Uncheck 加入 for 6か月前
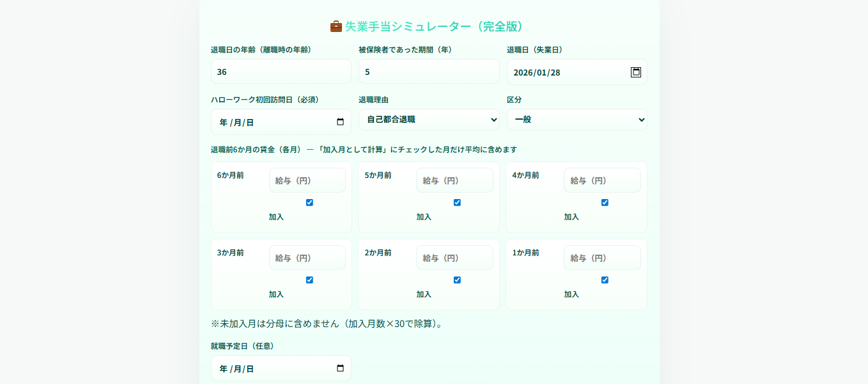Viewport: 868px width, 384px height. pos(309,202)
